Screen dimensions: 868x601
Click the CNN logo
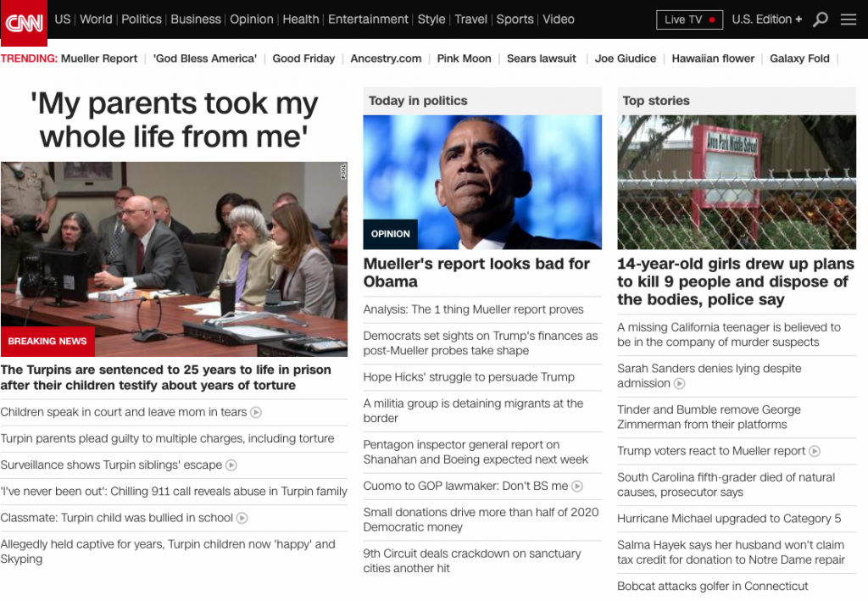coord(24,23)
